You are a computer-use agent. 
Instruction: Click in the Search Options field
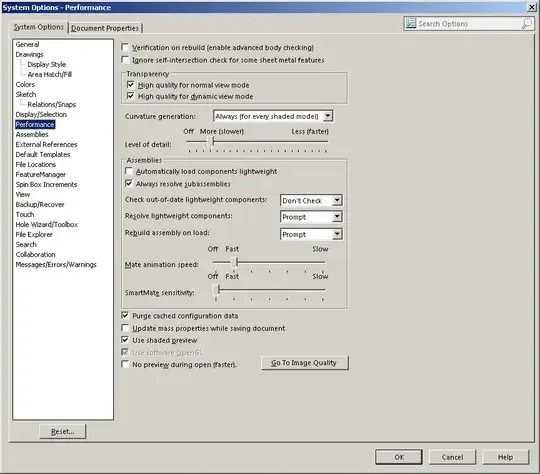[x=468, y=24]
